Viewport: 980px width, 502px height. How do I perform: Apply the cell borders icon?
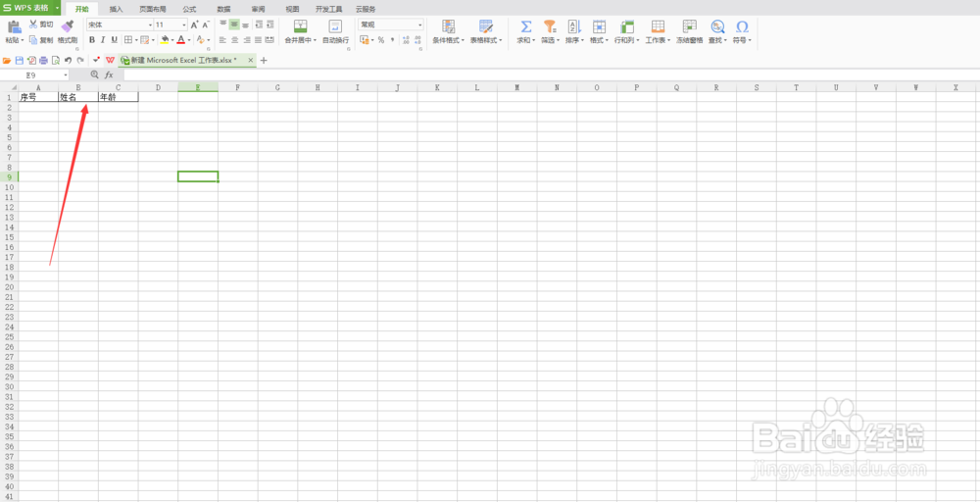[x=128, y=40]
